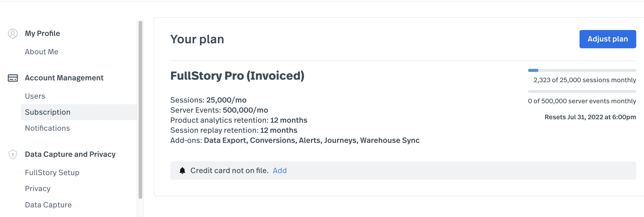
Task: Click the My Profile user avatar icon
Action: (13, 33)
